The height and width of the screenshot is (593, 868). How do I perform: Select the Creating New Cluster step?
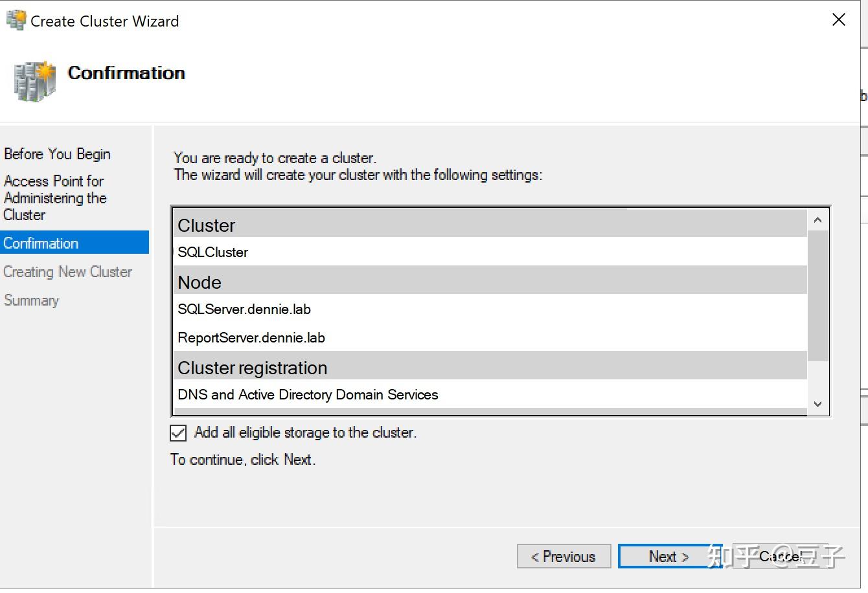pyautogui.click(x=67, y=272)
